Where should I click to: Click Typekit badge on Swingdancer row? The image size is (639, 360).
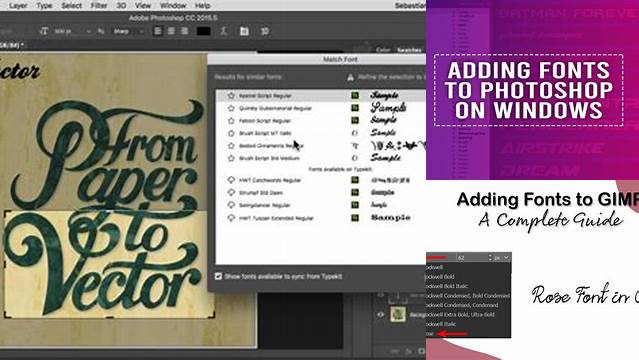pyautogui.click(x=355, y=205)
